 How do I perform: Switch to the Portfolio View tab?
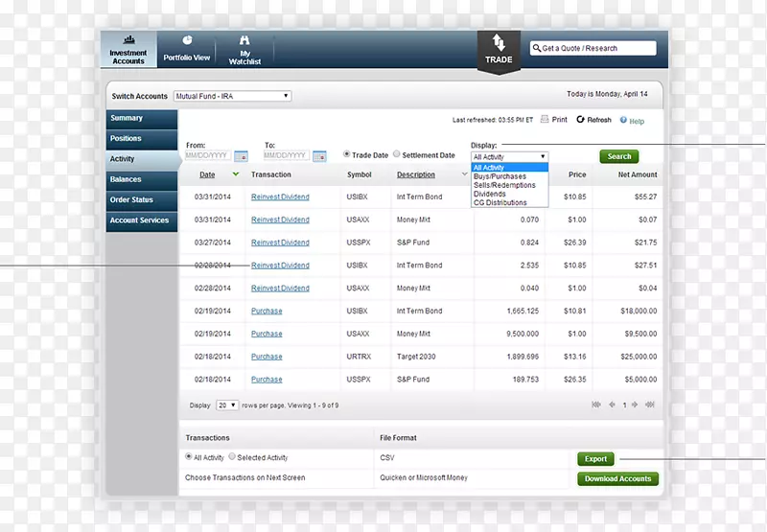(x=187, y=50)
